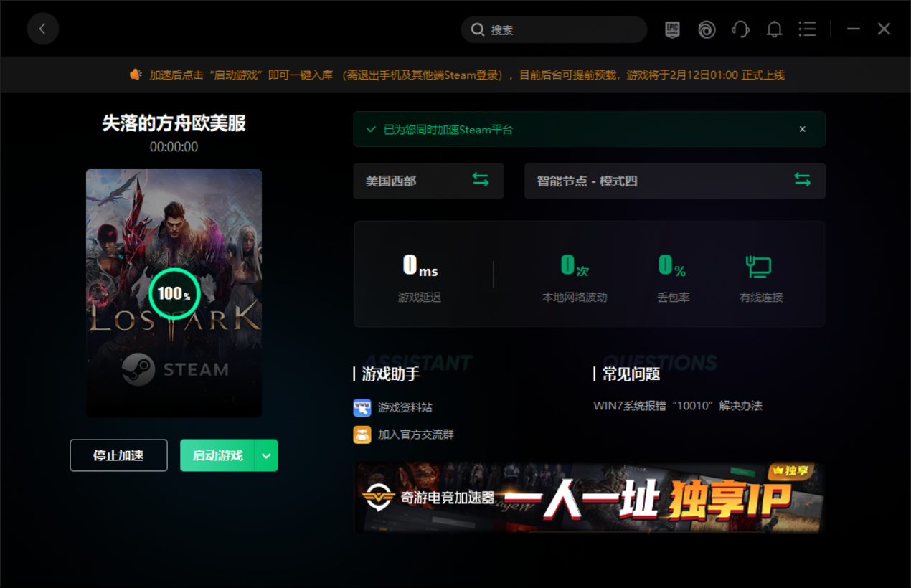Click the 加入官方交流群 group icon
The height and width of the screenshot is (588, 911).
click(x=362, y=435)
